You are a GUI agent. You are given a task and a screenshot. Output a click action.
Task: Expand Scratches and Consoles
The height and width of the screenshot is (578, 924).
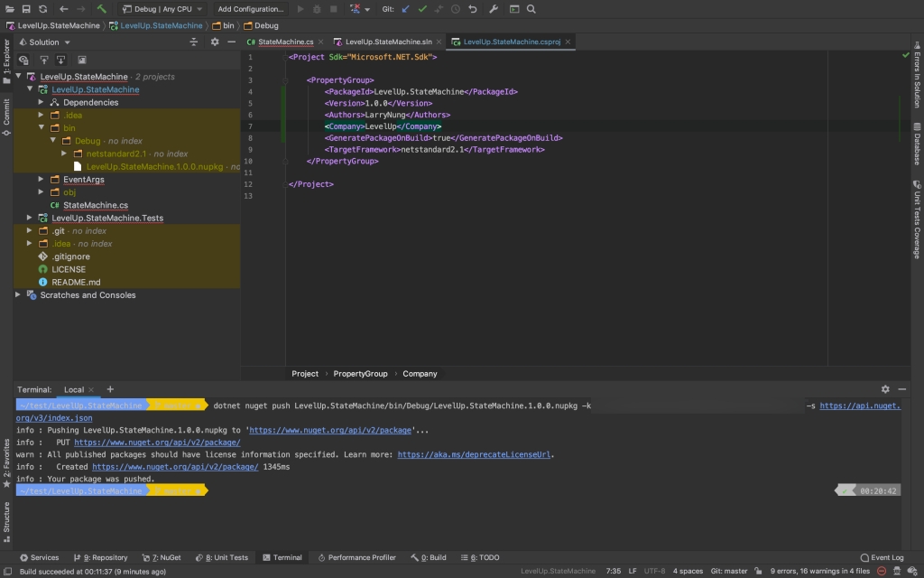pos(18,294)
